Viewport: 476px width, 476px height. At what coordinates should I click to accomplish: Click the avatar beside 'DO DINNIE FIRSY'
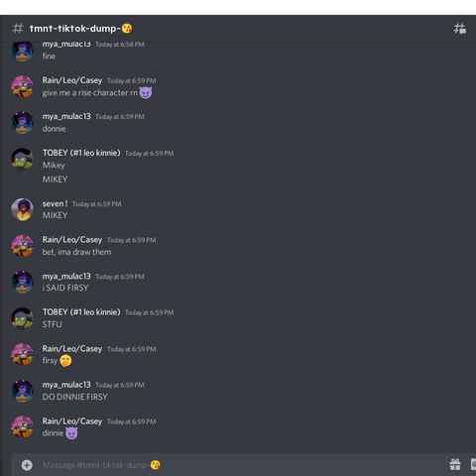(x=22, y=391)
